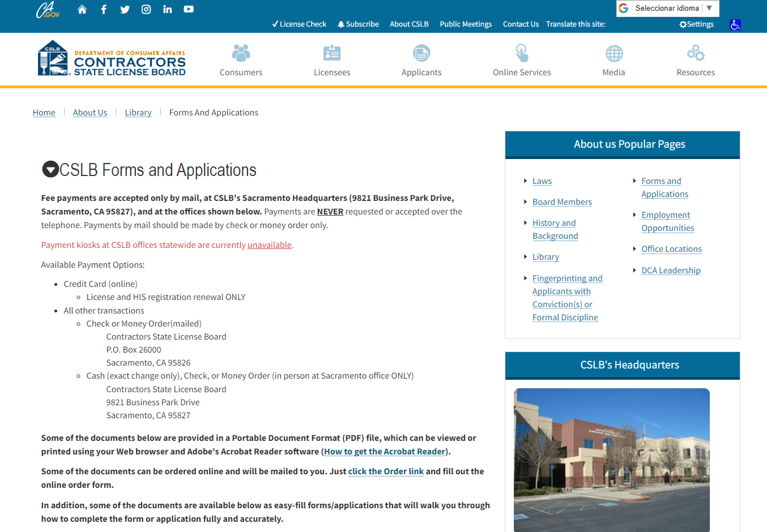Open the Media menu
This screenshot has width=767, height=532.
coord(614,61)
